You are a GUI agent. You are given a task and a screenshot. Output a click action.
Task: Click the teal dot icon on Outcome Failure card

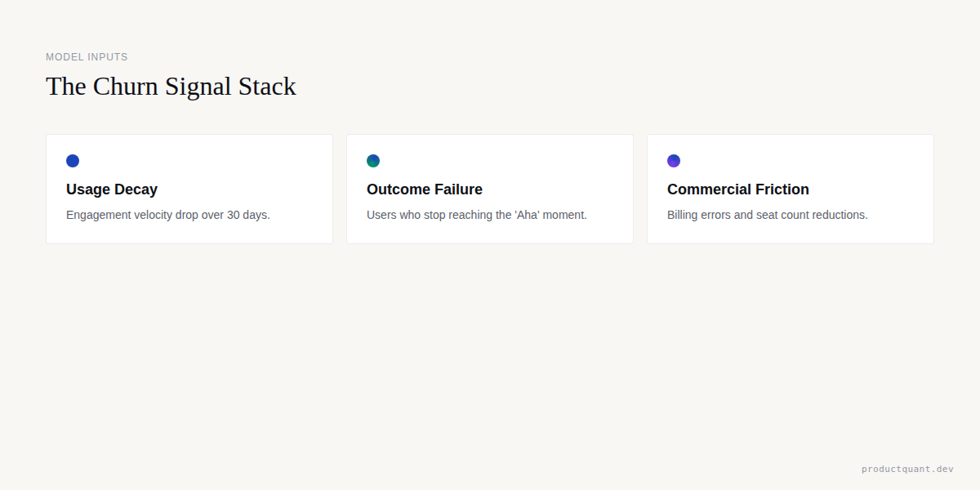(x=373, y=160)
